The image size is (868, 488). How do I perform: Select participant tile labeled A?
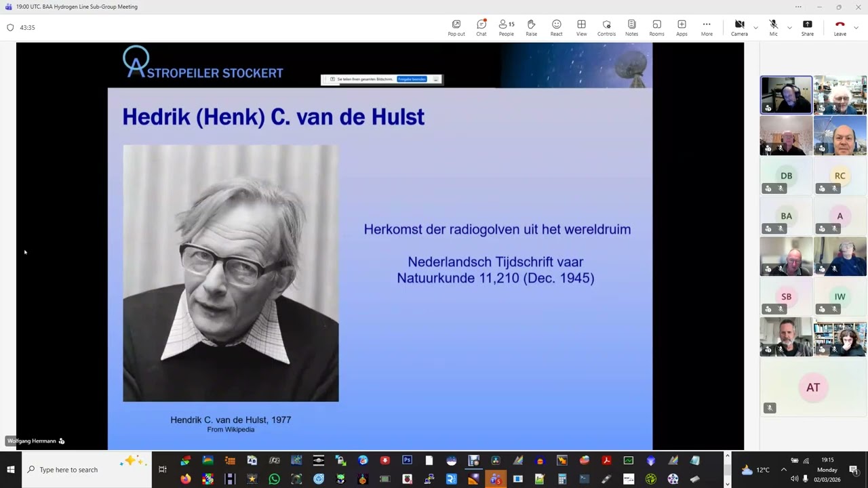[840, 216]
